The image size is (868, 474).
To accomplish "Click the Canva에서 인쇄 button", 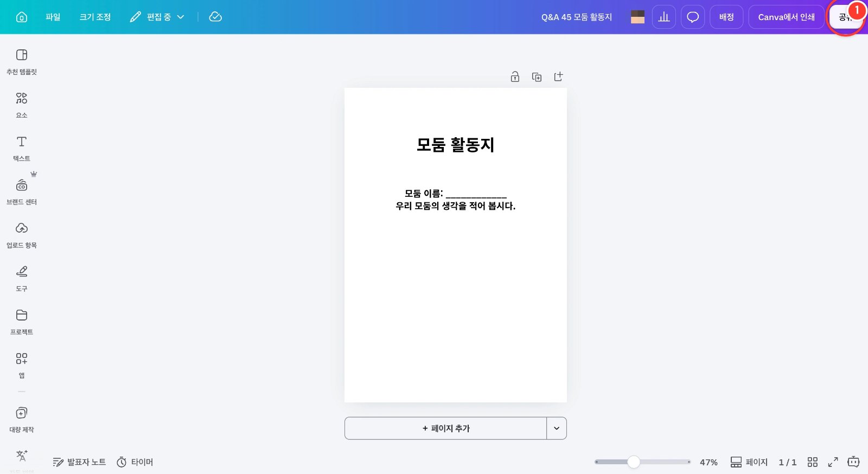I will coord(786,17).
